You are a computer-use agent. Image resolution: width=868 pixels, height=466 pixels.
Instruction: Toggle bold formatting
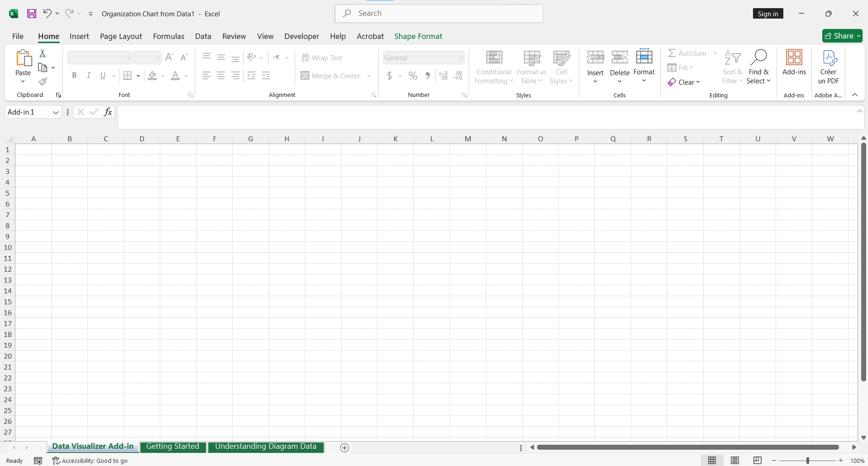click(x=75, y=75)
